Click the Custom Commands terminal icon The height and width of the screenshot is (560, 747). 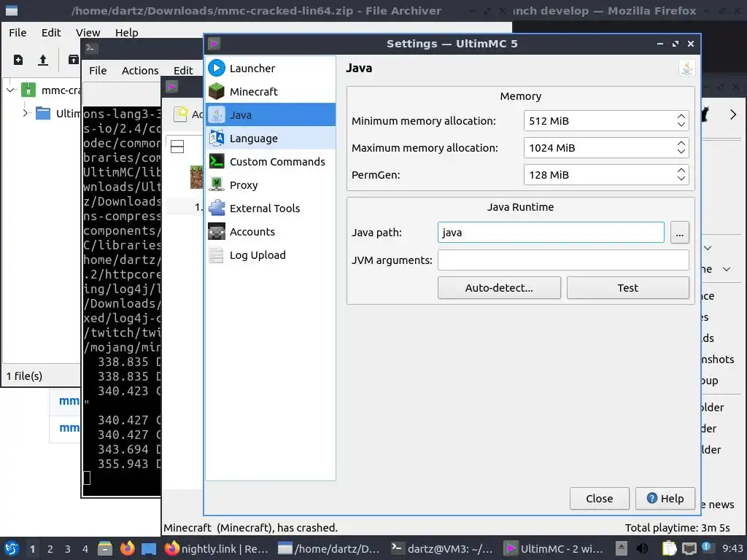click(216, 161)
